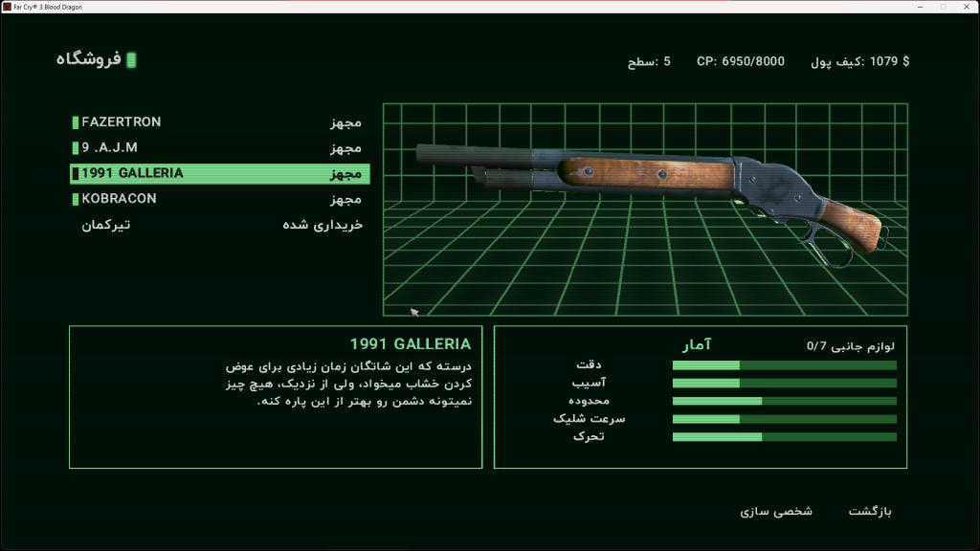Click the دقت (accuracy) stat bar

[785, 364]
